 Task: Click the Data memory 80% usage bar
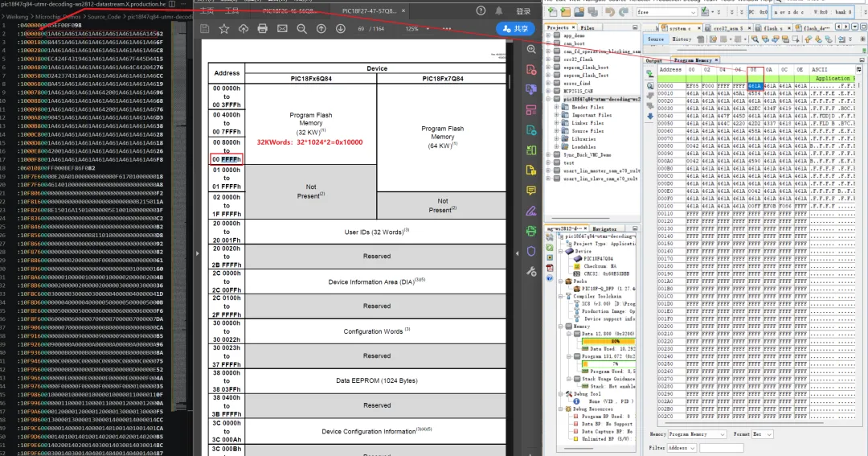pos(608,341)
